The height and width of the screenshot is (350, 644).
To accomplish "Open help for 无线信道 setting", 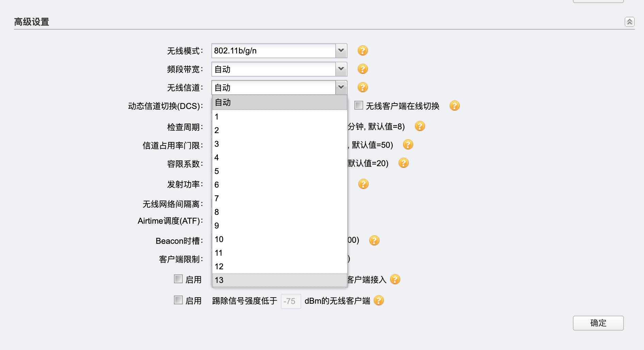I will tap(363, 87).
